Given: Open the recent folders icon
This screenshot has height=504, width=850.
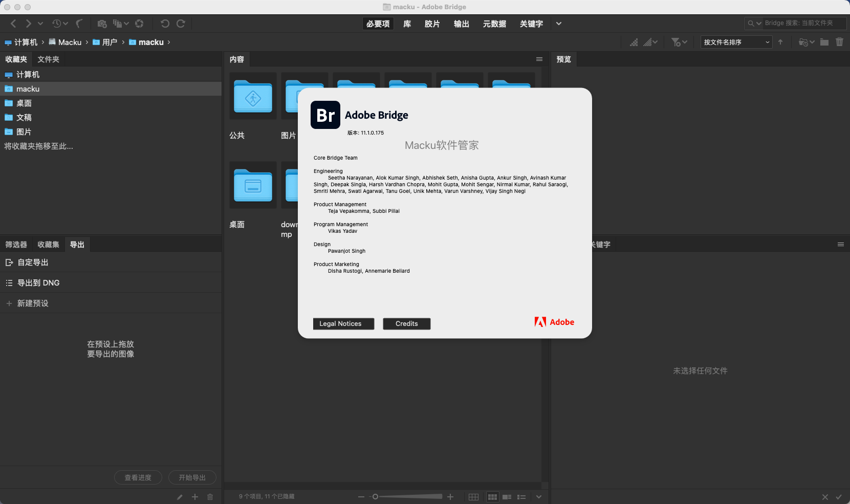Looking at the screenshot, I should (x=803, y=42).
